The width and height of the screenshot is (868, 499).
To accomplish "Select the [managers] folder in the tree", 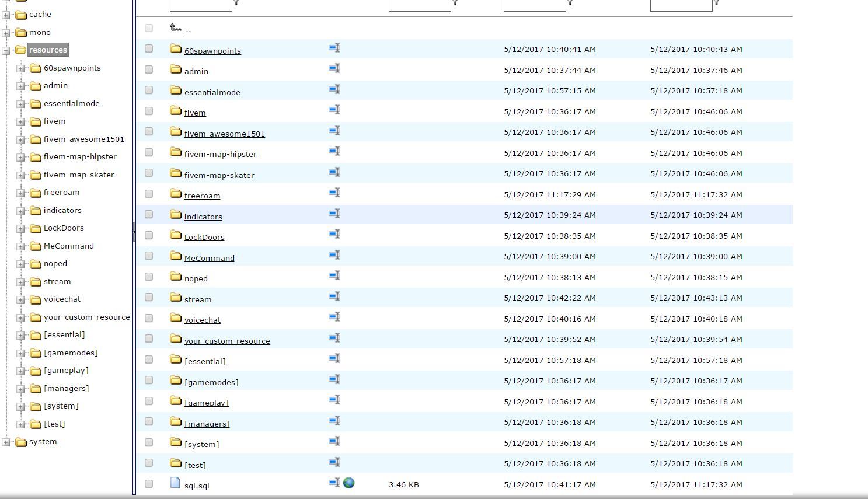I will click(66, 388).
